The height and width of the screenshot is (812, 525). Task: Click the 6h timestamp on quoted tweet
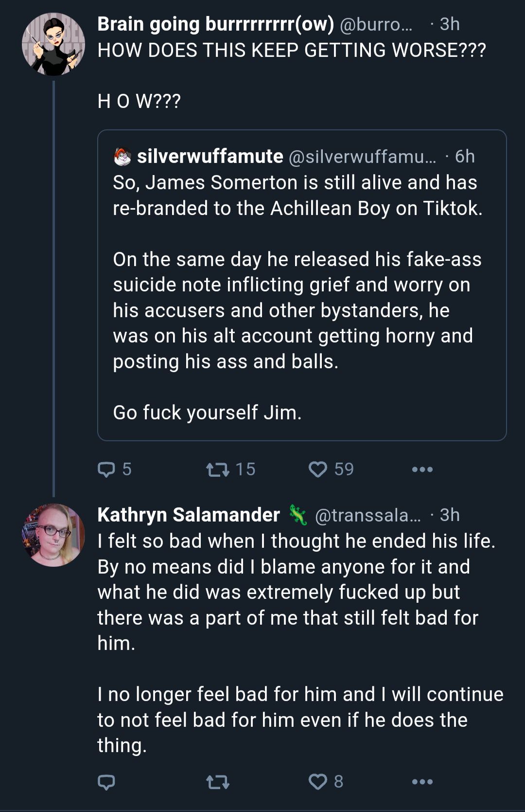pyautogui.click(x=465, y=157)
